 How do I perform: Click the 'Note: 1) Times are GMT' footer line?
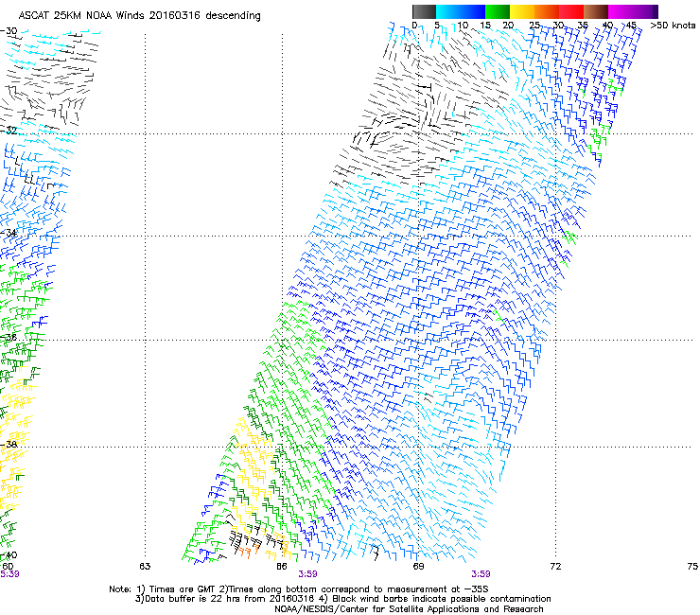pyautogui.click(x=299, y=589)
